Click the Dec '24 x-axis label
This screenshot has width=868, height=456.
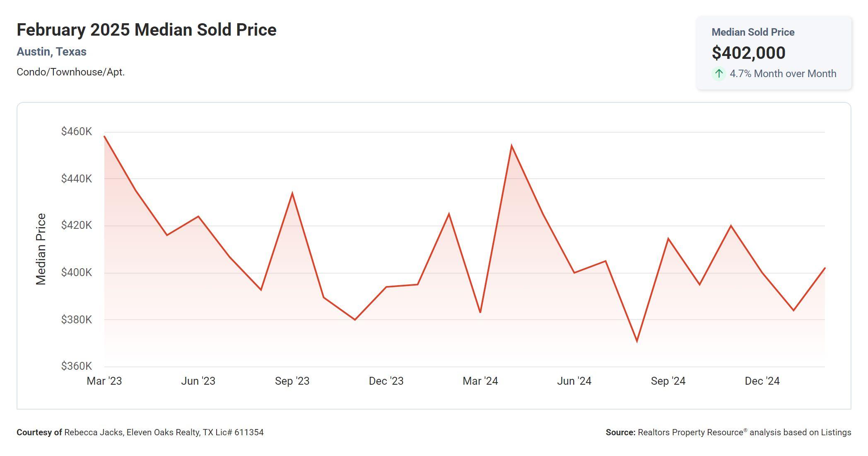pyautogui.click(x=762, y=381)
